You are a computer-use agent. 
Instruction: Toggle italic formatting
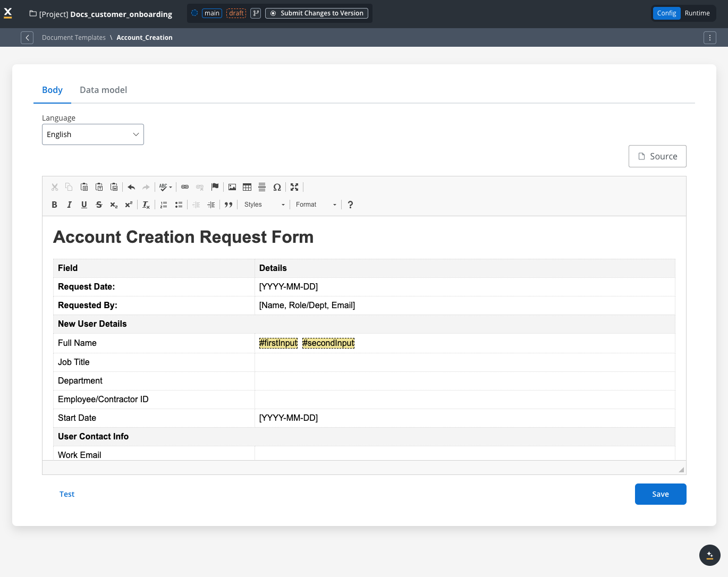(69, 205)
